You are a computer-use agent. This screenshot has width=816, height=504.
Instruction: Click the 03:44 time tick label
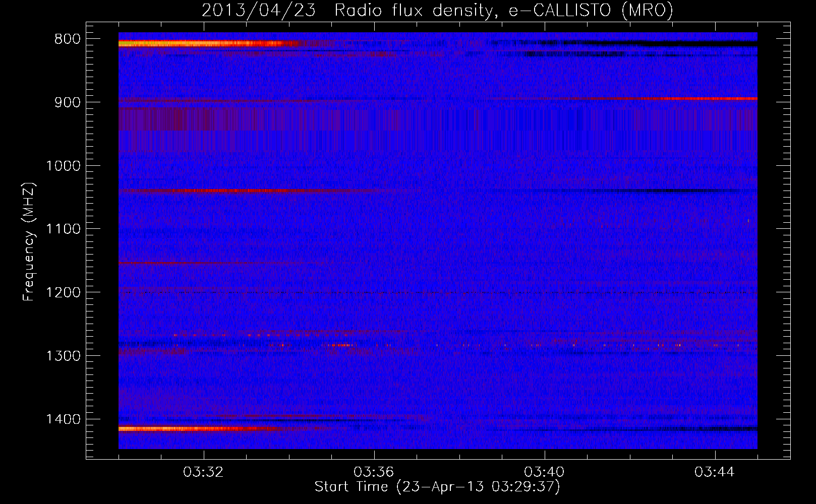coord(715,472)
